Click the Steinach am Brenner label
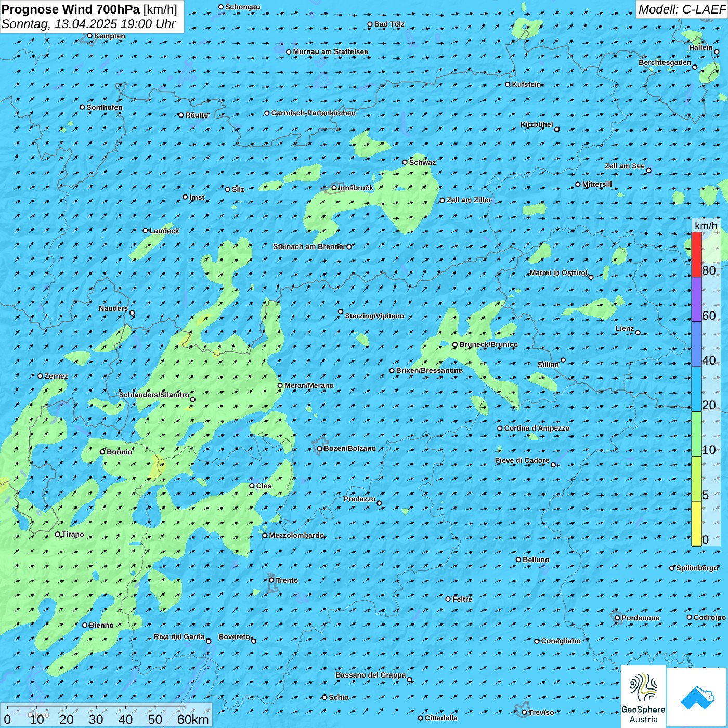Image resolution: width=728 pixels, height=728 pixels. [x=309, y=246]
